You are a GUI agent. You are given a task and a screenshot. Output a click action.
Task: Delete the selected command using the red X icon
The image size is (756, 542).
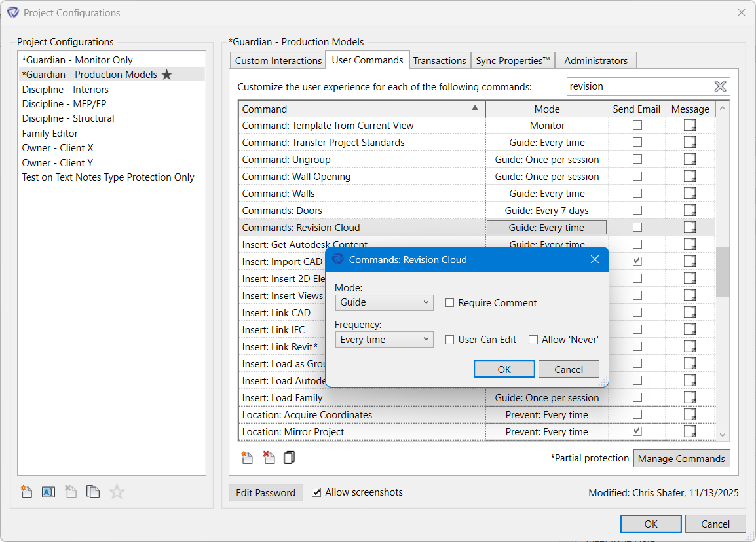coord(269,458)
